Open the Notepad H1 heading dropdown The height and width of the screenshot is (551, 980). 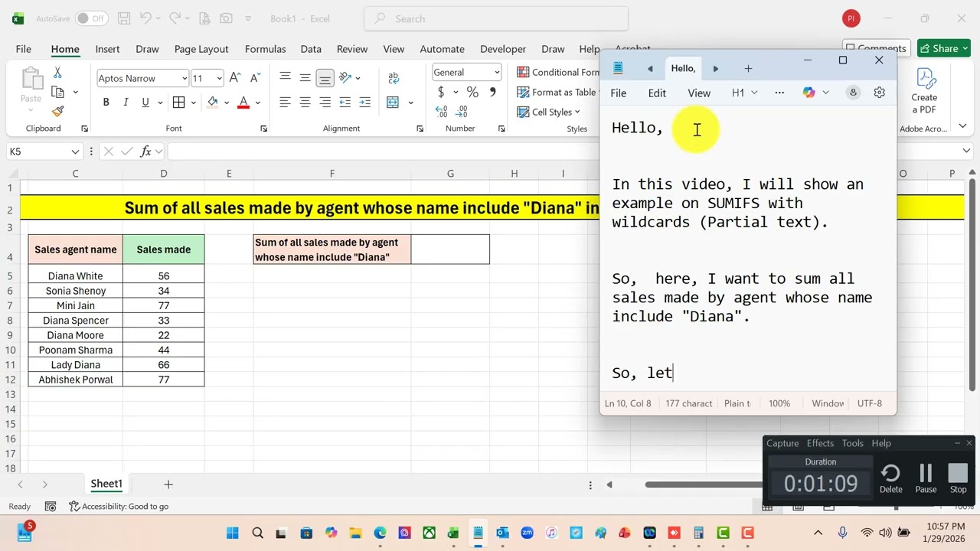pos(744,93)
